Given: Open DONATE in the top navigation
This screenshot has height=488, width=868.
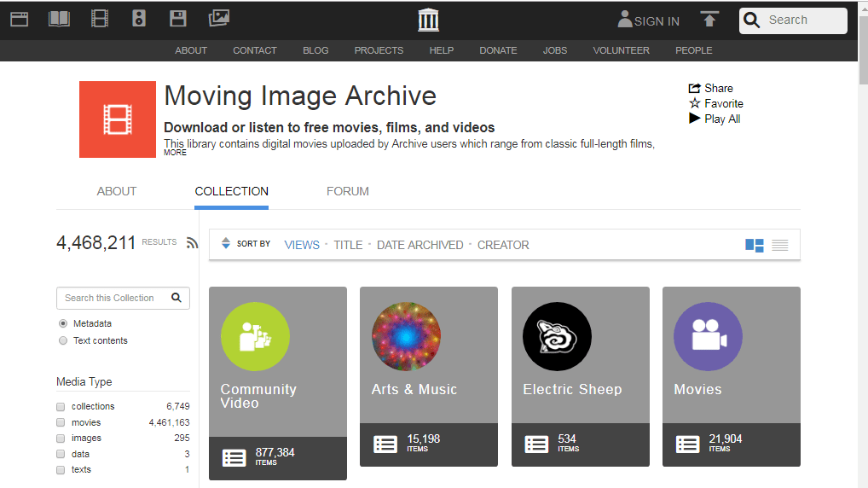Looking at the screenshot, I should coord(498,50).
